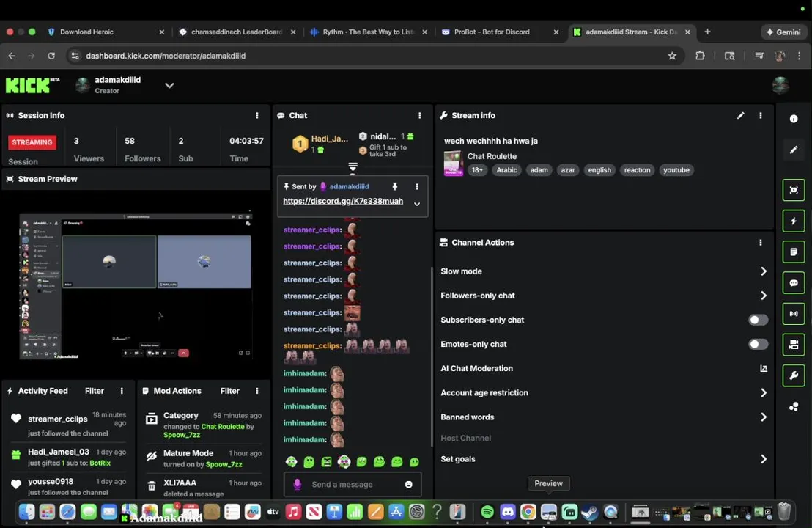Open Spotify from the Dock

coord(487,512)
